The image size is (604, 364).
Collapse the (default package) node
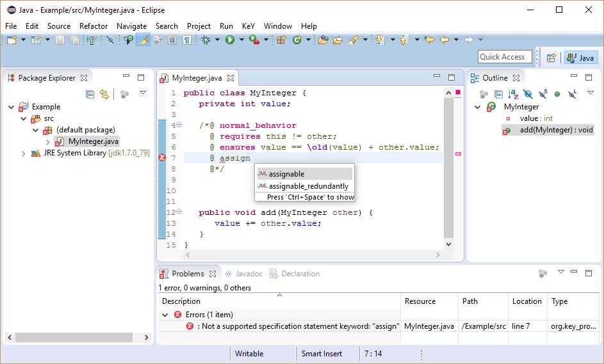click(x=36, y=131)
